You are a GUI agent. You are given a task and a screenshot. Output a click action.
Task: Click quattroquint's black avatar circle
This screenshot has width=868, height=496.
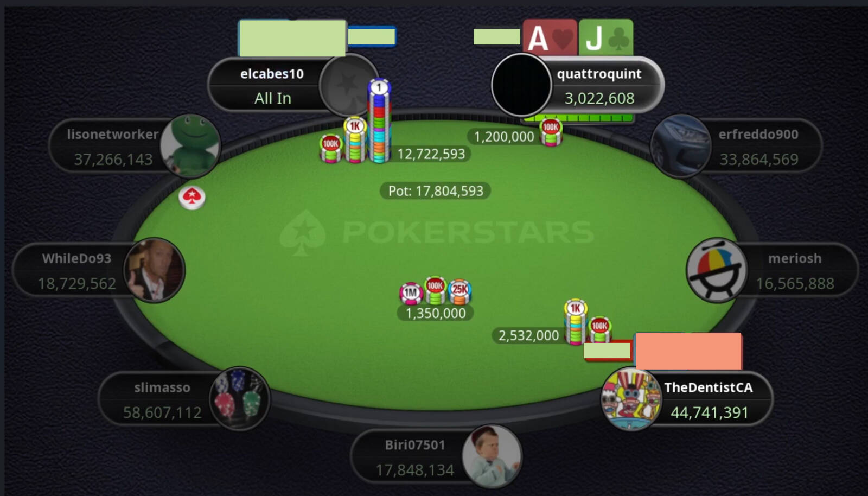tap(521, 85)
